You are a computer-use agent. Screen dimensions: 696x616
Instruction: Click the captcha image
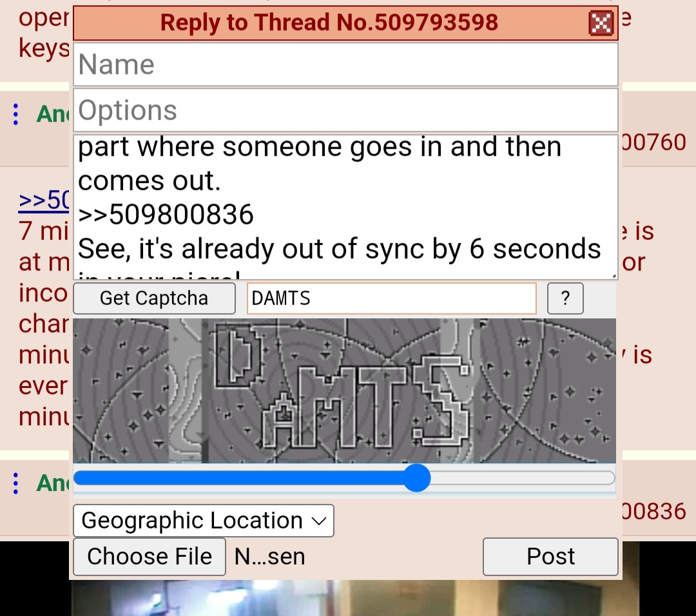pyautogui.click(x=344, y=390)
